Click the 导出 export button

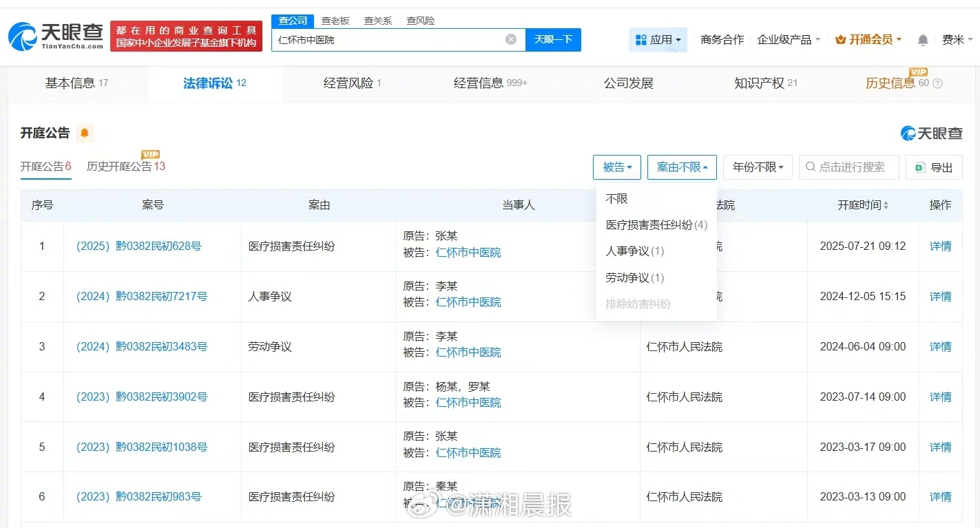click(934, 167)
